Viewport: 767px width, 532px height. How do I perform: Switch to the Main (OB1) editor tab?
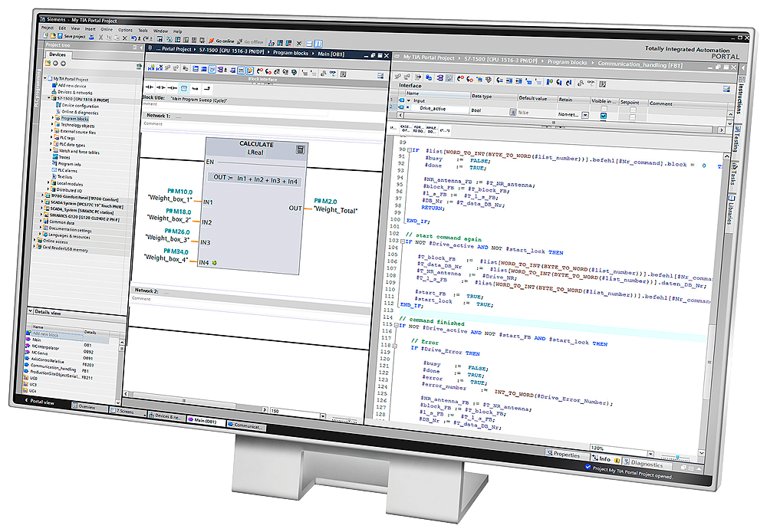204,422
